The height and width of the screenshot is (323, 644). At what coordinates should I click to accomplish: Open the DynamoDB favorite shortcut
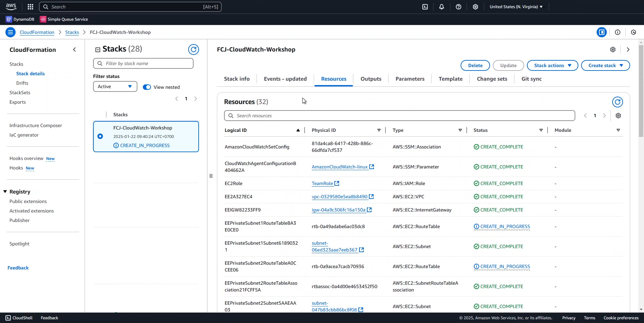(x=20, y=19)
